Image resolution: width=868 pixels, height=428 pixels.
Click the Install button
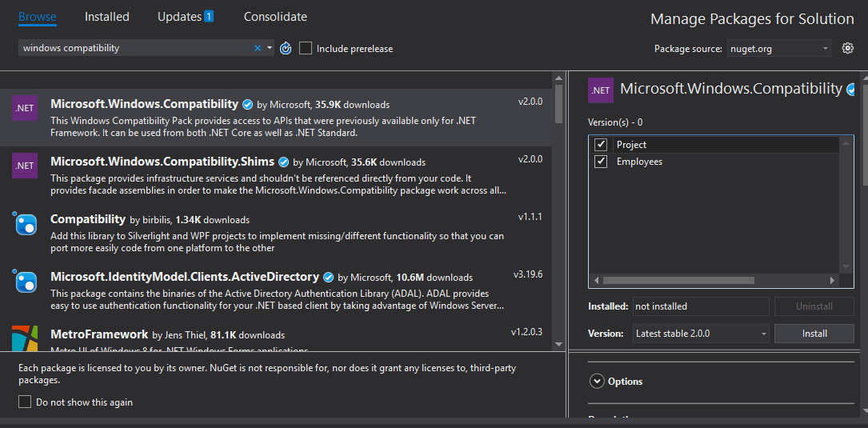(814, 334)
